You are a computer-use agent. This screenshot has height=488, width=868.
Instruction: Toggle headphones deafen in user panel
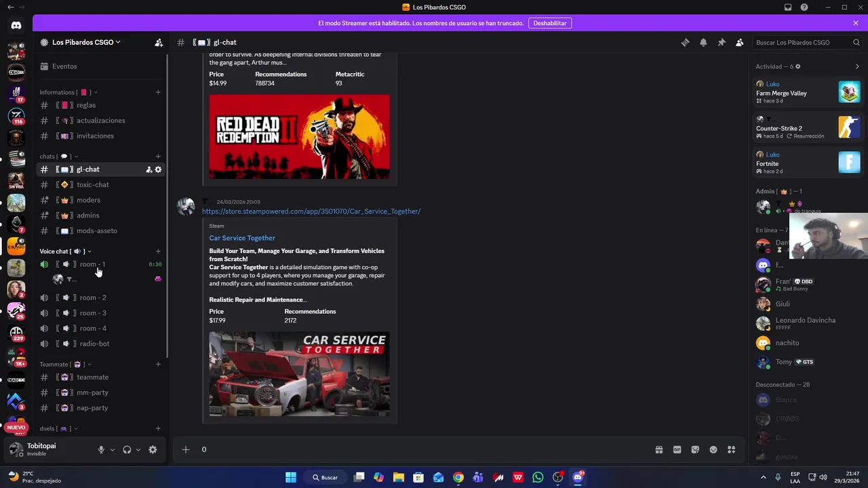click(127, 449)
